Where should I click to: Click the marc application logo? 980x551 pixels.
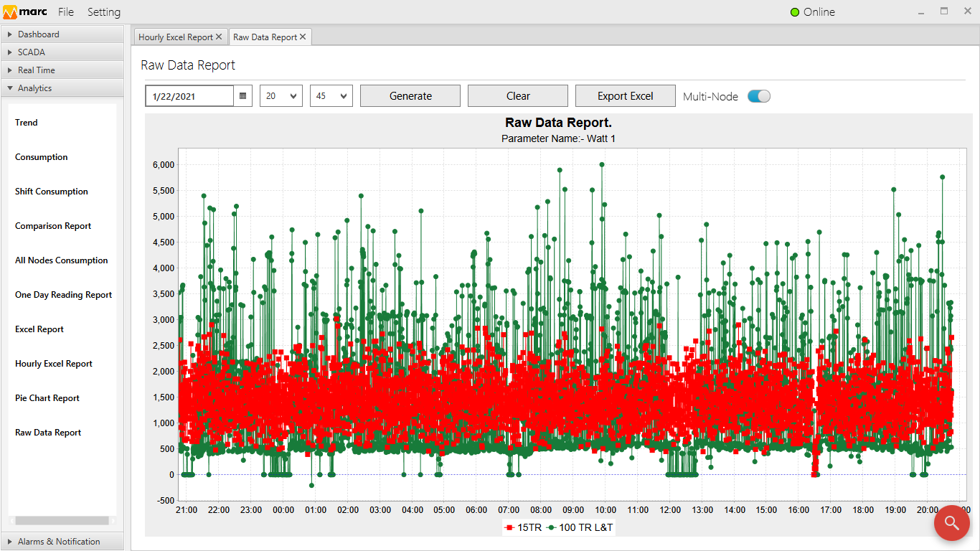25,12
